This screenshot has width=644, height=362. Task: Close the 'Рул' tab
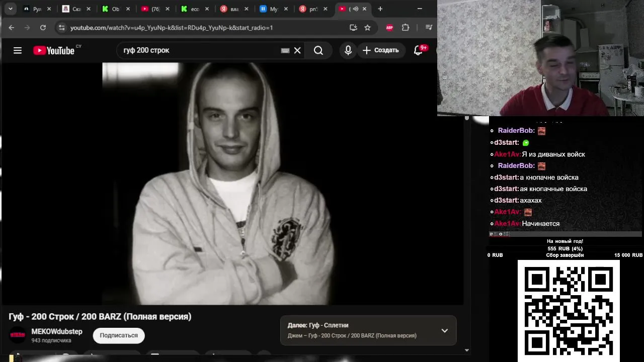(x=49, y=9)
